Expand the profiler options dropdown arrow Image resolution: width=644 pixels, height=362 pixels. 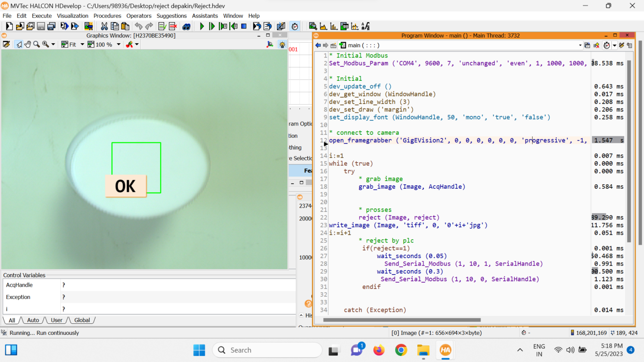click(615, 45)
